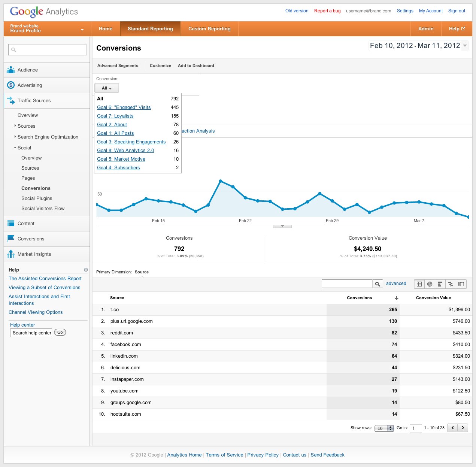Click the t.co source row

(282, 310)
